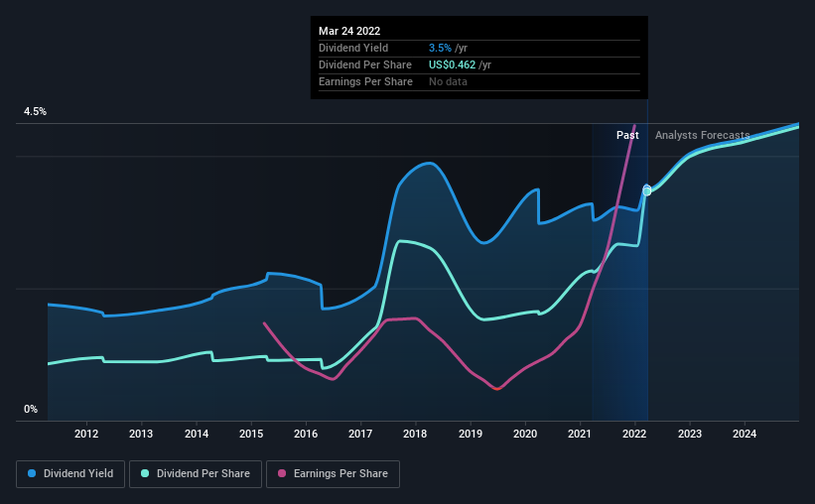Click the Mar 24 2022 tooltip header
The height and width of the screenshot is (504, 815).
(x=349, y=31)
